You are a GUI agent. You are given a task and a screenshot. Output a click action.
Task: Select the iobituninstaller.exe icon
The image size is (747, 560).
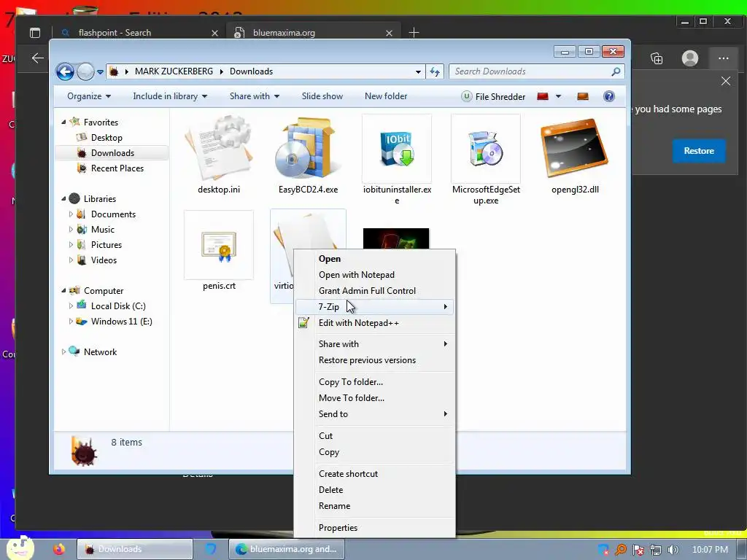(397, 149)
